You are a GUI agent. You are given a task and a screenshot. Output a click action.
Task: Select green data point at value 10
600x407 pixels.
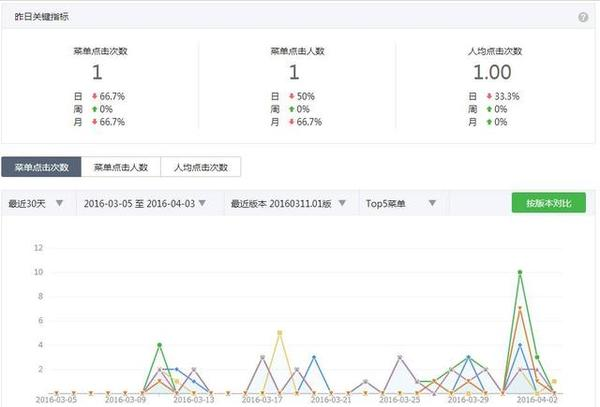pyautogui.click(x=520, y=272)
